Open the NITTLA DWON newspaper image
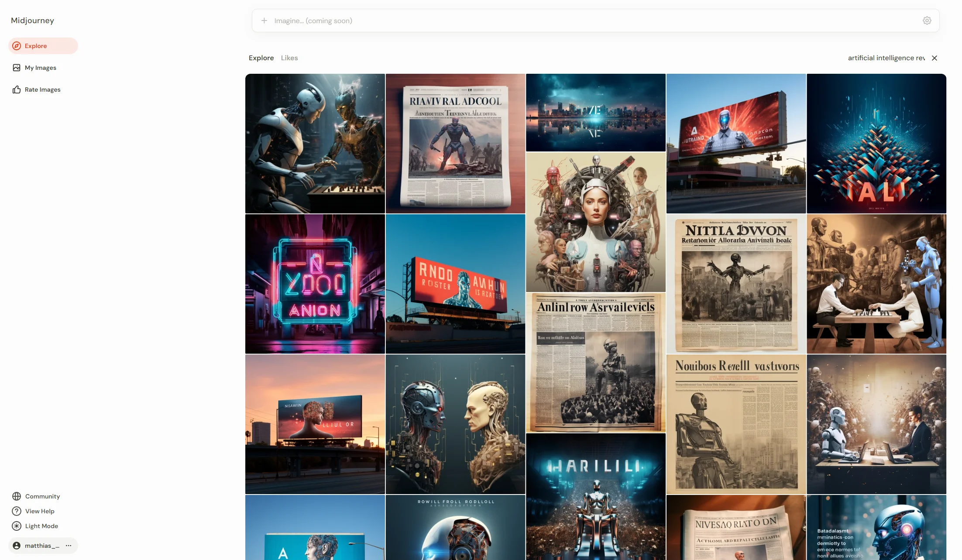 pyautogui.click(x=736, y=284)
